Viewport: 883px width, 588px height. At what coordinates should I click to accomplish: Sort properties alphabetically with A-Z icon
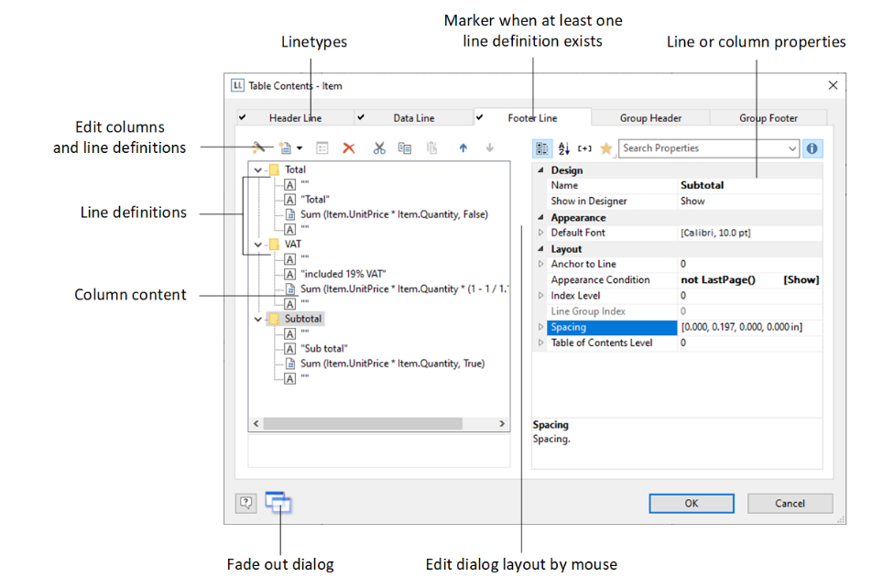[x=563, y=148]
